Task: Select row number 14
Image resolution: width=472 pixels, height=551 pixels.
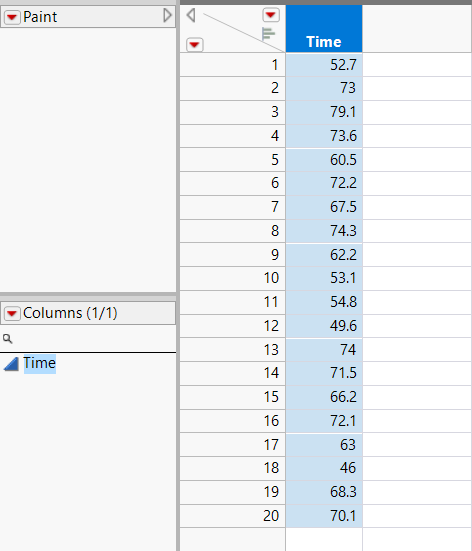Action: click(232, 373)
